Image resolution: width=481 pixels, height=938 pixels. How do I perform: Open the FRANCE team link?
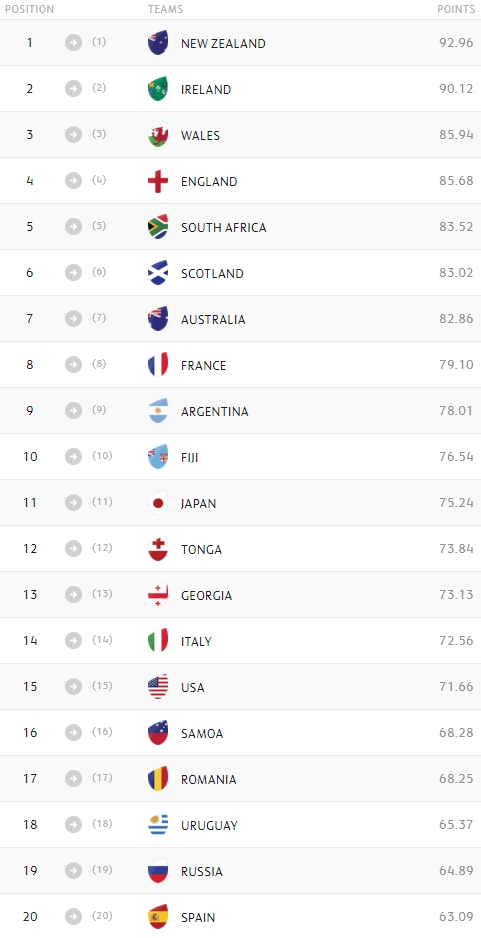pos(203,366)
